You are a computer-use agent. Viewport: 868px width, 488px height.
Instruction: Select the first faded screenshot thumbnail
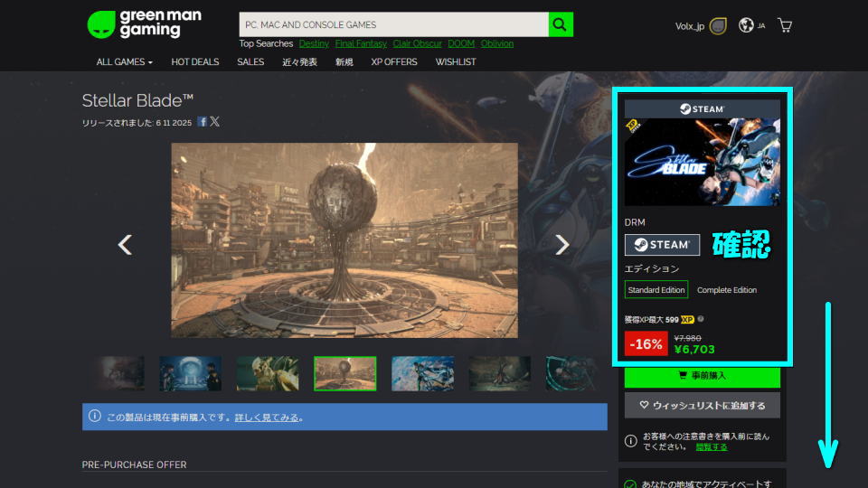click(119, 373)
